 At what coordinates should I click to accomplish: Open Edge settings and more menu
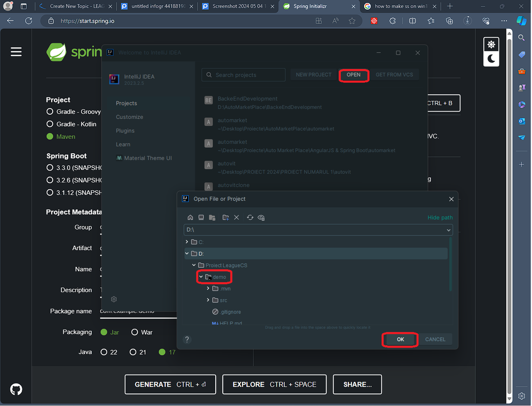[504, 21]
